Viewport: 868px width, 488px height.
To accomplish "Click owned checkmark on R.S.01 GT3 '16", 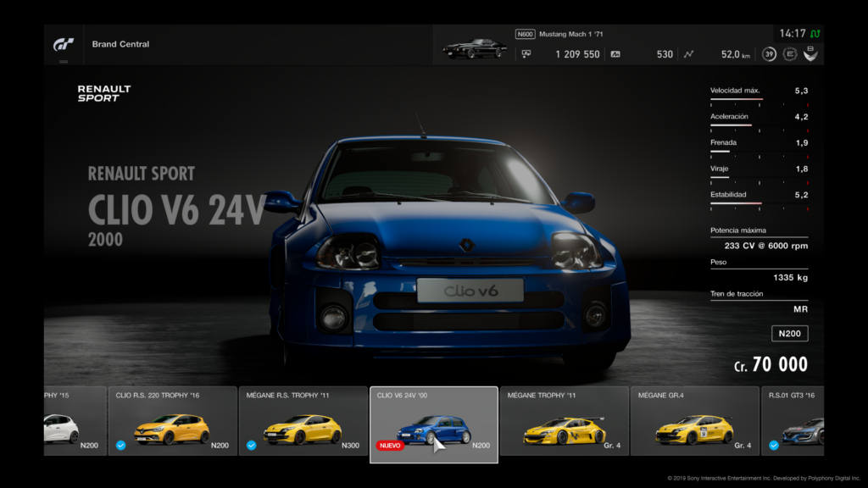I will click(x=774, y=445).
